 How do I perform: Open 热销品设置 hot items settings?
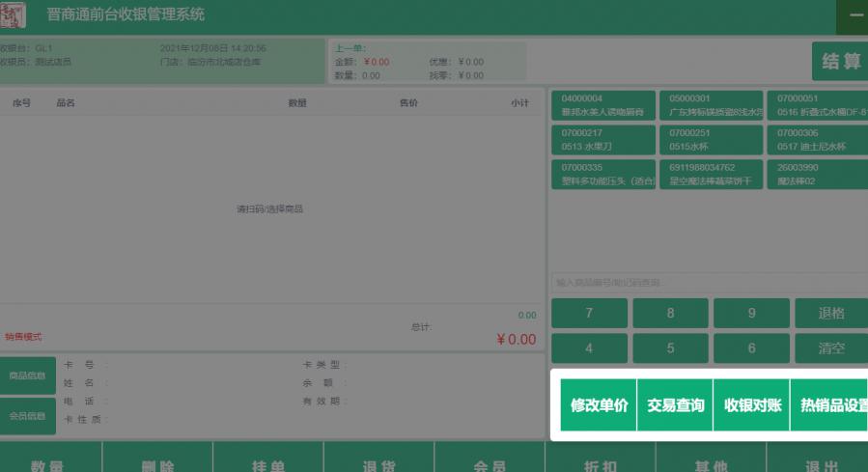point(832,405)
